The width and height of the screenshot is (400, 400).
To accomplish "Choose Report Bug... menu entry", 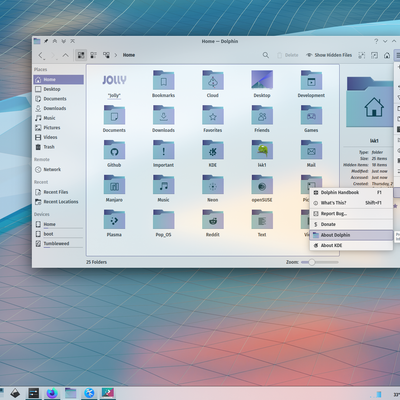I will tap(351, 214).
